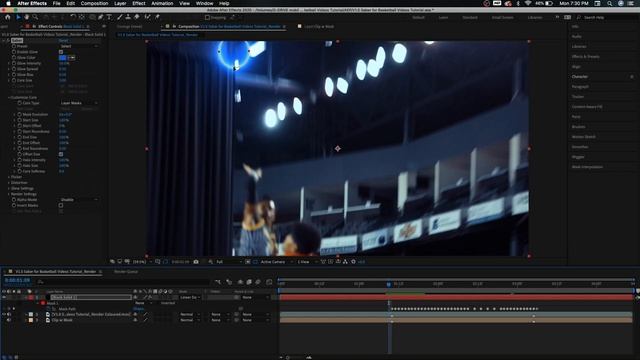Expand the Distortion group
The height and width of the screenshot is (360, 640).
coord(9,183)
